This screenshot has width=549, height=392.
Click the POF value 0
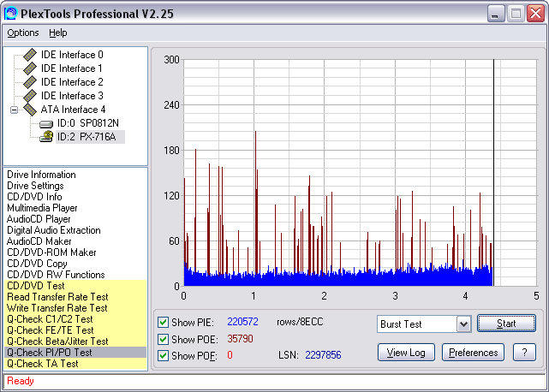[x=230, y=355]
